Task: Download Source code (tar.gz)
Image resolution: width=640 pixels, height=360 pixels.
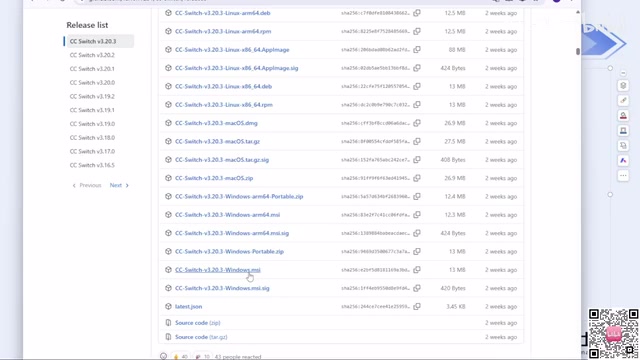Action: point(201,337)
